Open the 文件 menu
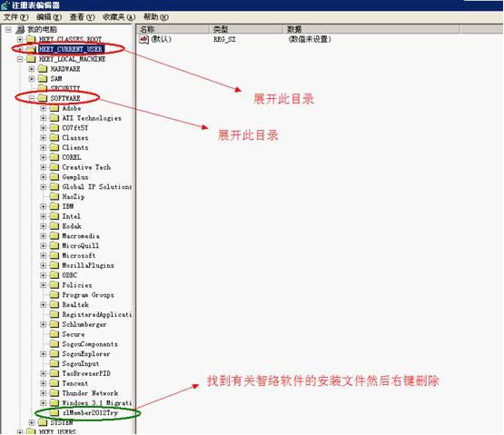The image size is (504, 435). point(16,17)
